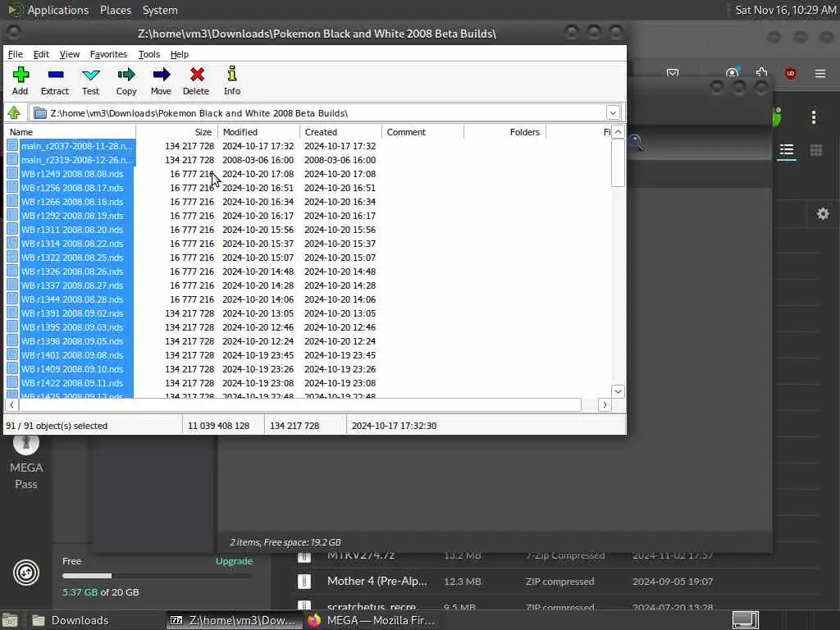Select file WB r1409 2008.09.10.nds
The width and height of the screenshot is (840, 630).
pyautogui.click(x=72, y=368)
